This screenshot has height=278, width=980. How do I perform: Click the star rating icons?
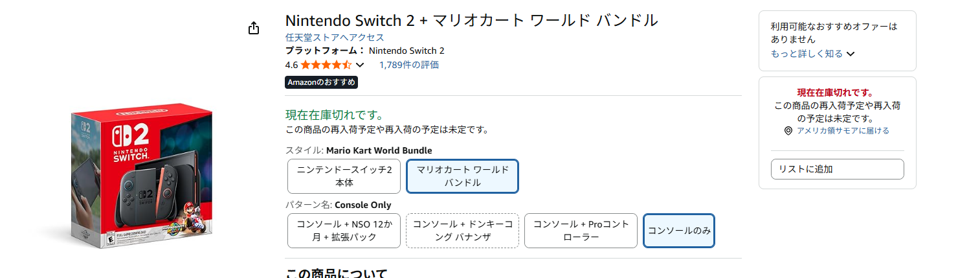326,65
